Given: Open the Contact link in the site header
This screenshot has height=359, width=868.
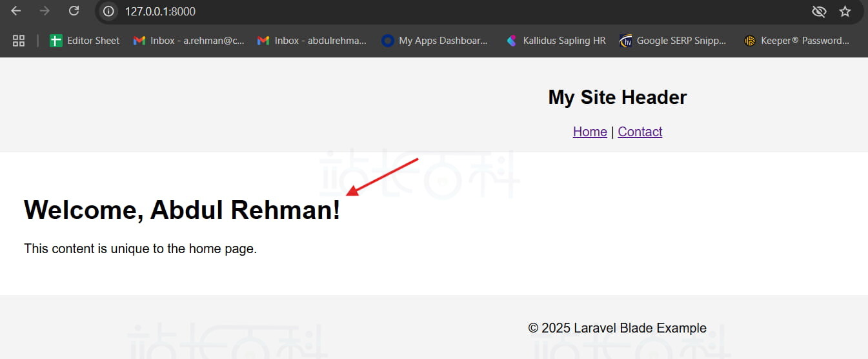Looking at the screenshot, I should pos(640,132).
